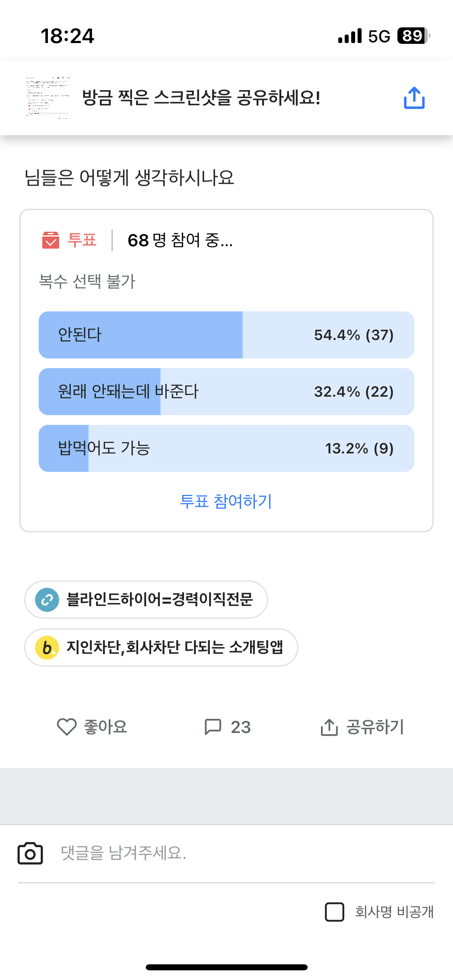Select the 안된다 poll option
This screenshot has height=980, width=453.
coord(226,335)
